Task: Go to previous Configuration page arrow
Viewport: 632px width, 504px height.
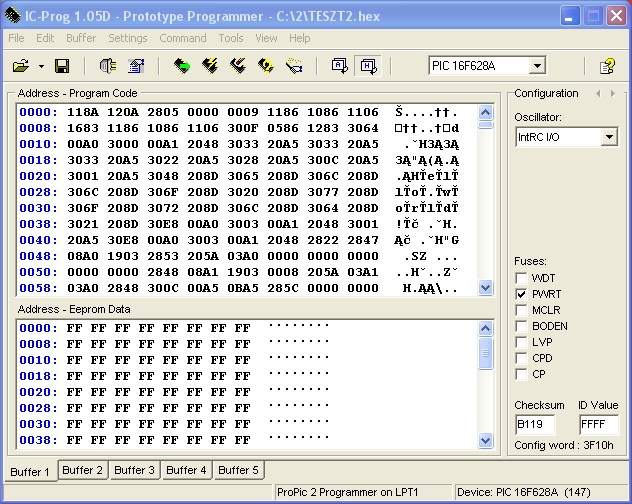Action: pos(598,94)
